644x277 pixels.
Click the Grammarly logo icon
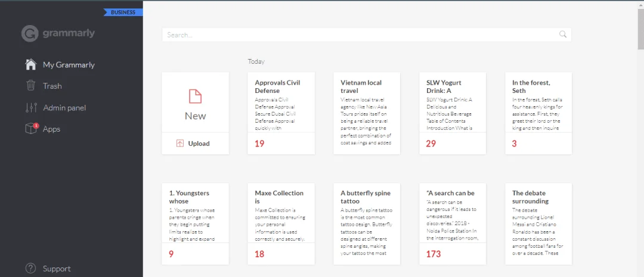pos(30,33)
